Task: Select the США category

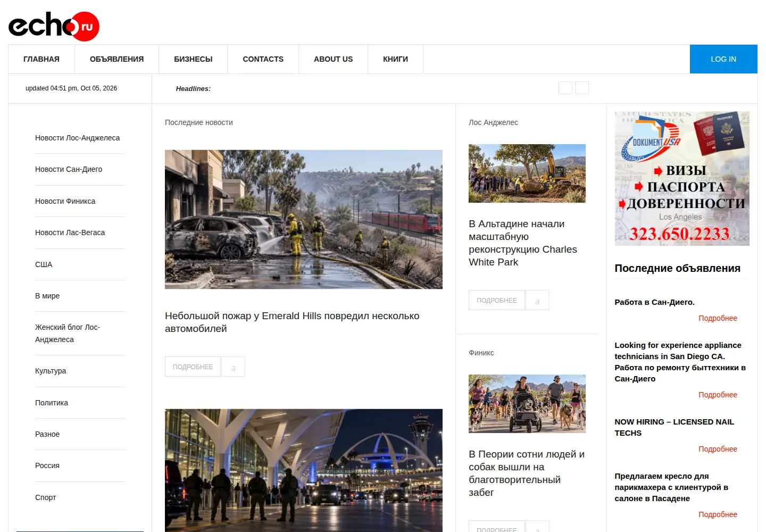Action: (44, 264)
